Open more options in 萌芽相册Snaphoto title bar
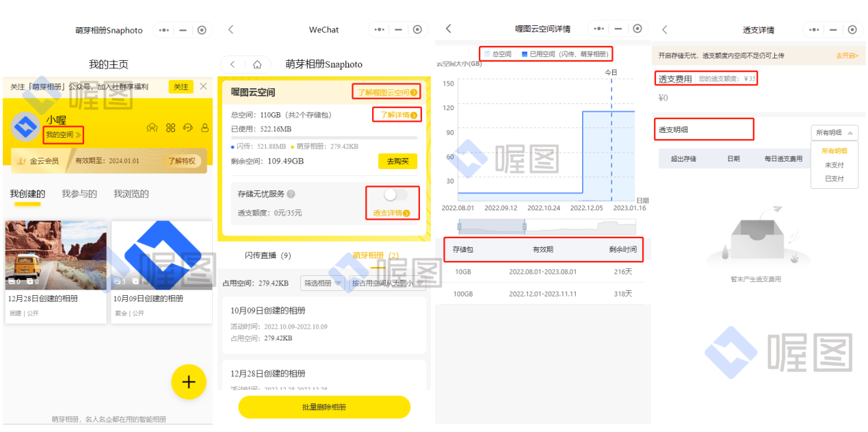This screenshot has width=868, height=432. point(163,30)
